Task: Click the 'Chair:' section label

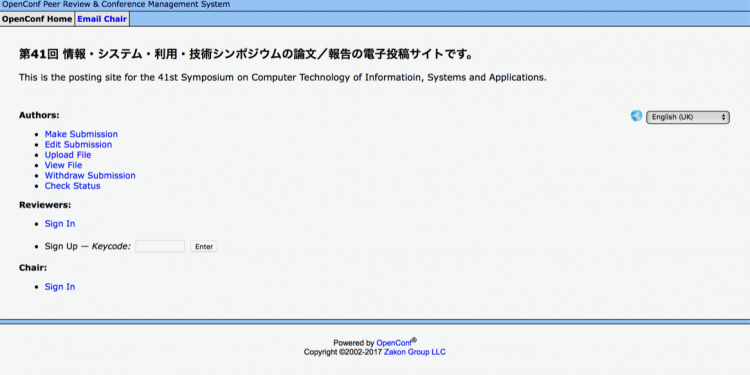Action: (33, 268)
